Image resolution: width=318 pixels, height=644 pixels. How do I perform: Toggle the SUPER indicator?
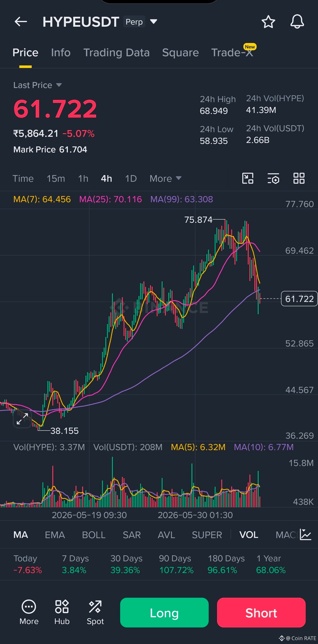[207, 535]
